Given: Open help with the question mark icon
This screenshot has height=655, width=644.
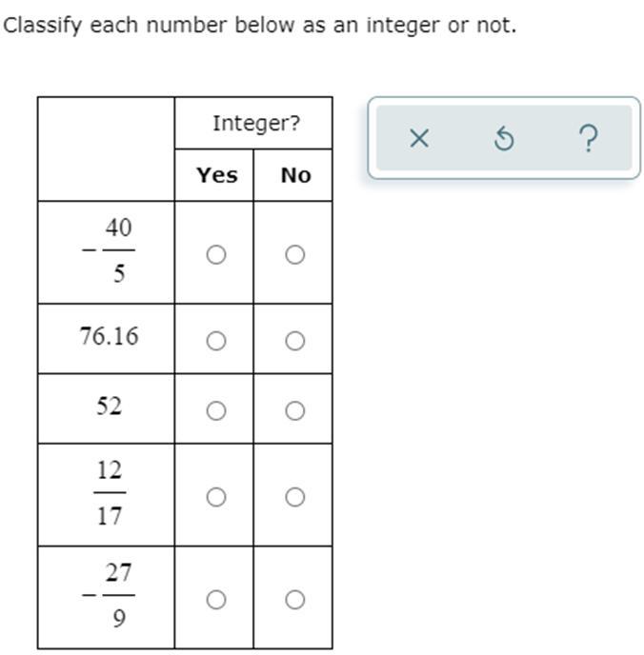Looking at the screenshot, I should pyautogui.click(x=589, y=138).
